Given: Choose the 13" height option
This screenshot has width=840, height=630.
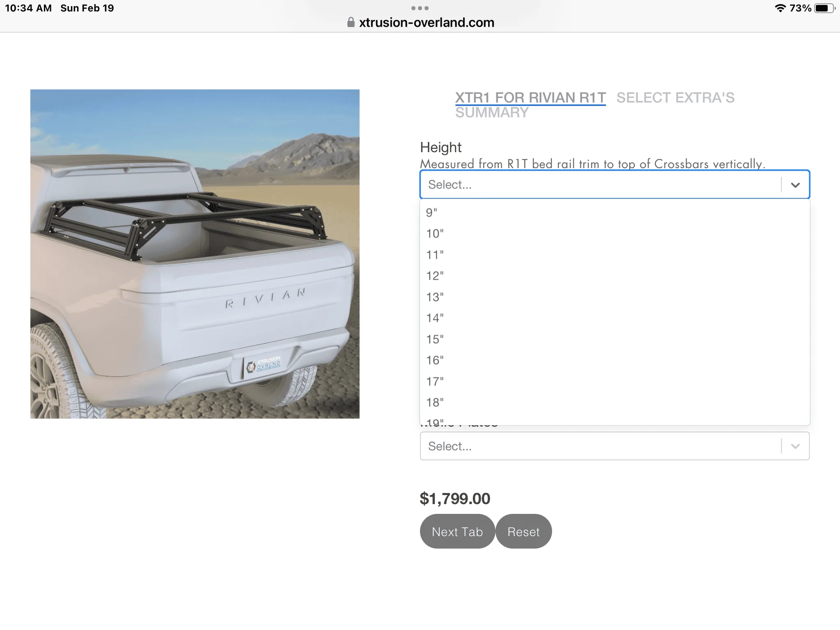Looking at the screenshot, I should tap(615, 297).
